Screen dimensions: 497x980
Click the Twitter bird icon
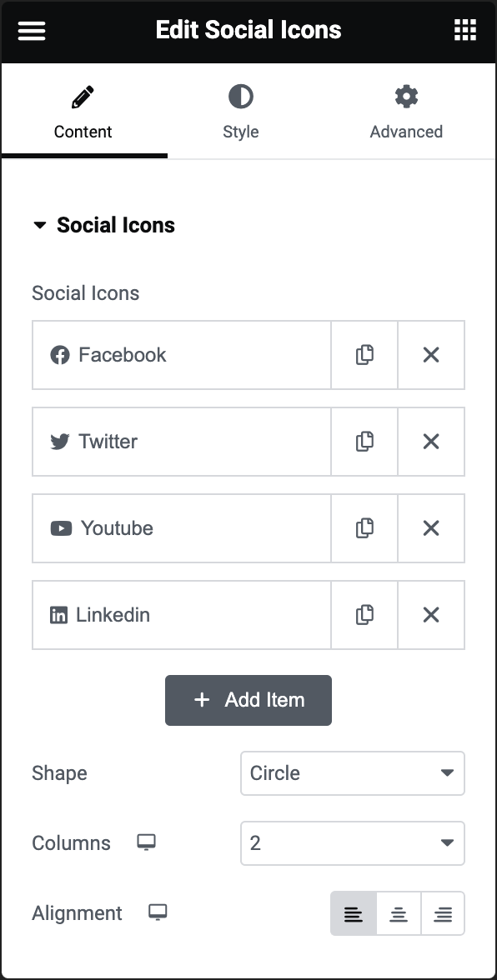coord(60,441)
